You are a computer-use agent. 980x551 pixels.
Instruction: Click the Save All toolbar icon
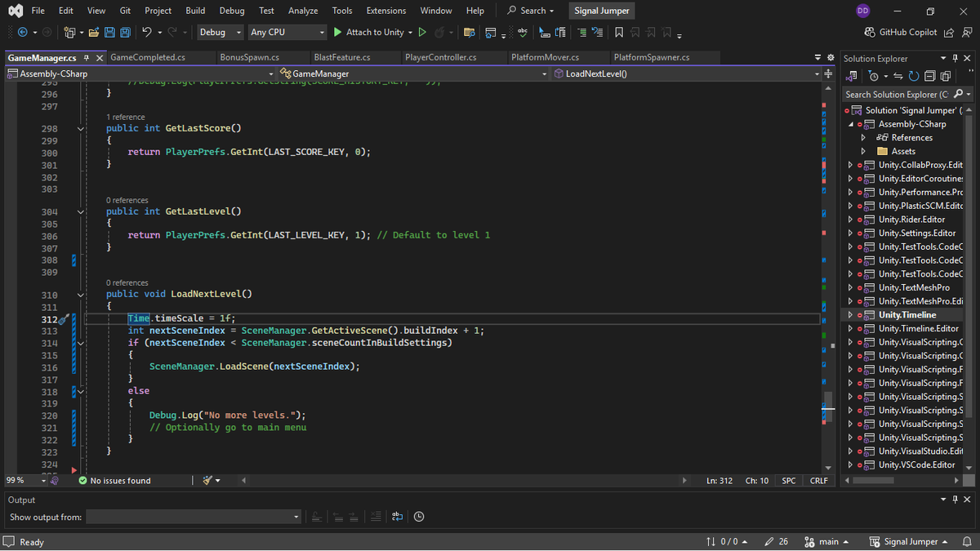point(125,32)
